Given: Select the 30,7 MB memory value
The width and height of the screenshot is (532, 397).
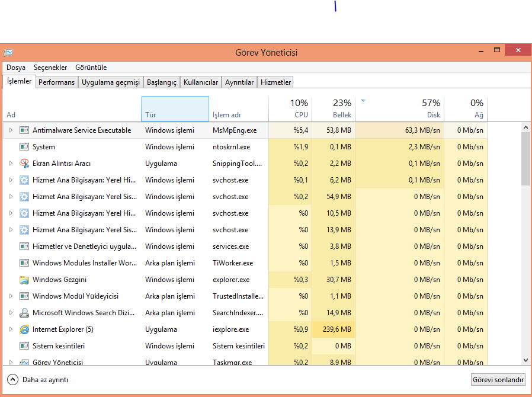Looking at the screenshot, I should (339, 280).
